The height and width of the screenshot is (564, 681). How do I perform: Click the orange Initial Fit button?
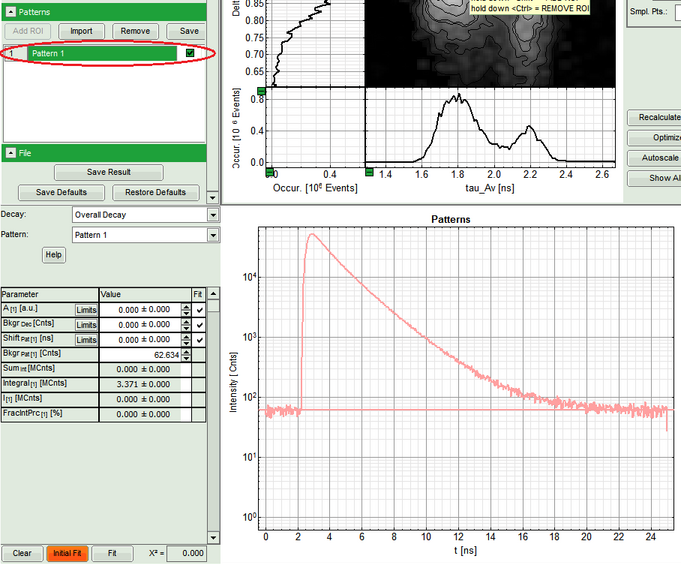[67, 553]
